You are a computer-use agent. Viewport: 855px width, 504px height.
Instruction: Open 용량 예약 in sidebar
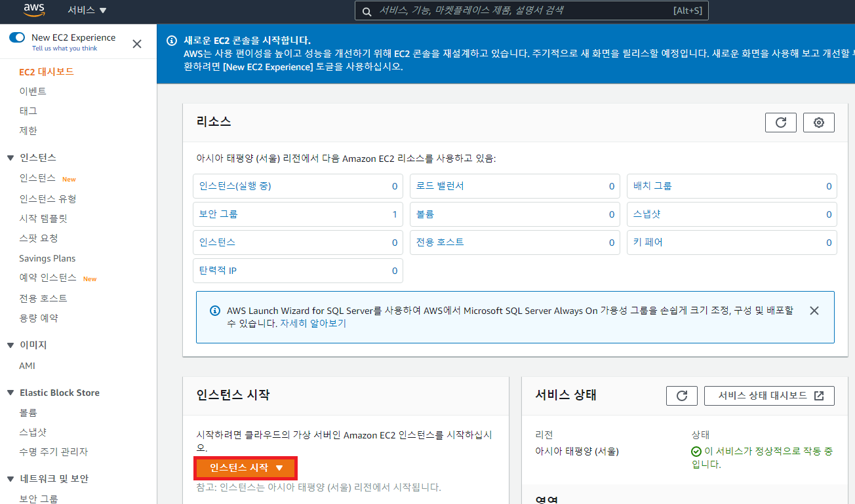(x=39, y=318)
